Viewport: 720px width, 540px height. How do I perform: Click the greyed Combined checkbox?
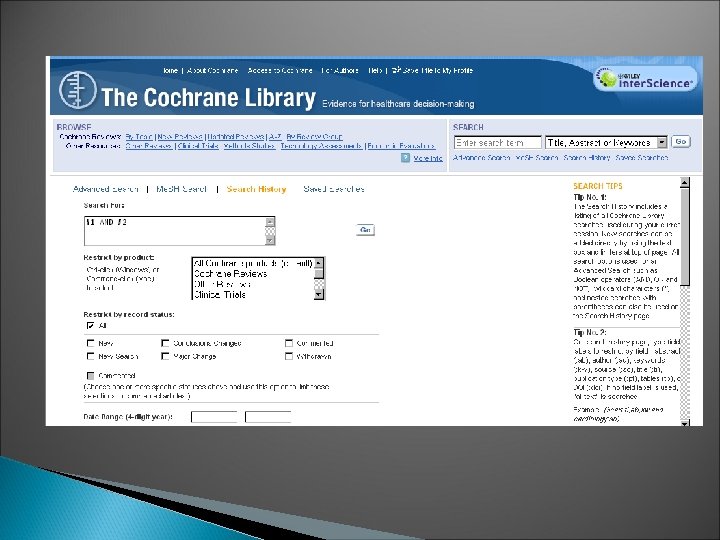[90, 376]
